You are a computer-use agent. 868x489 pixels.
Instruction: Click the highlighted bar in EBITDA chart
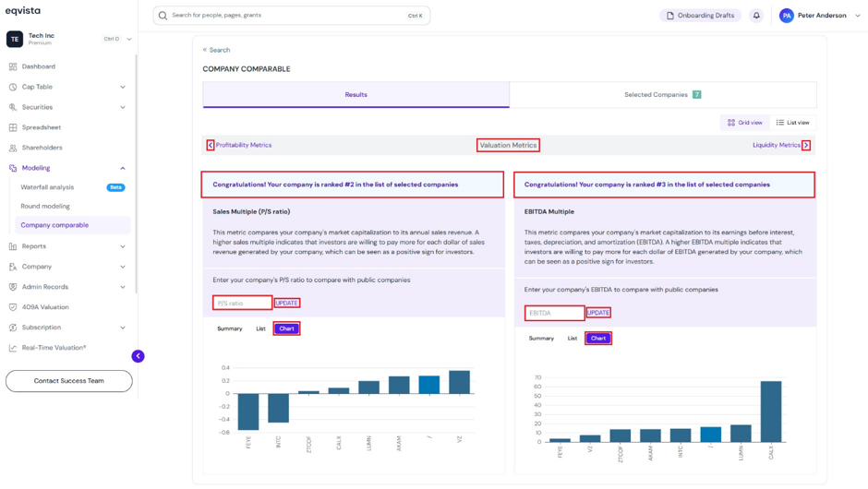pyautogui.click(x=711, y=435)
